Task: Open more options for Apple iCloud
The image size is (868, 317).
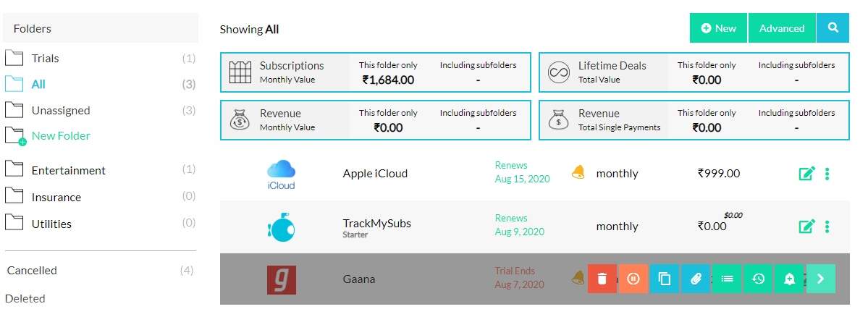Action: tap(827, 174)
